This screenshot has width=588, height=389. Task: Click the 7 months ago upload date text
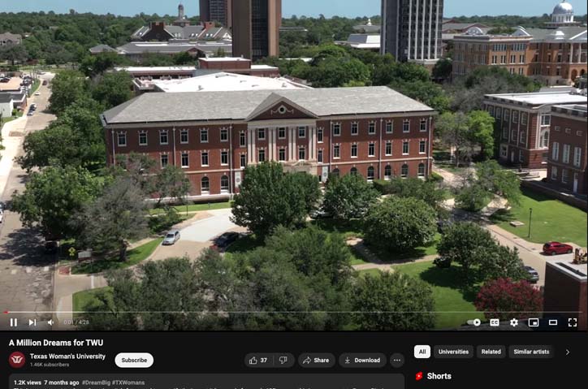click(x=62, y=383)
